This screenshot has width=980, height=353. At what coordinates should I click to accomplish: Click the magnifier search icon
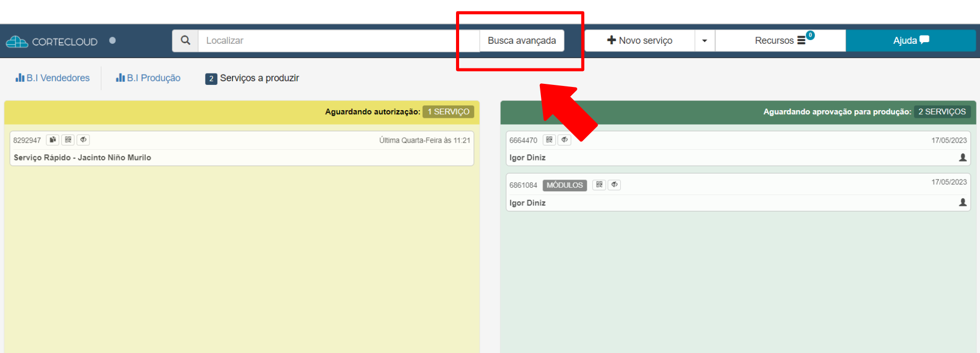point(185,40)
